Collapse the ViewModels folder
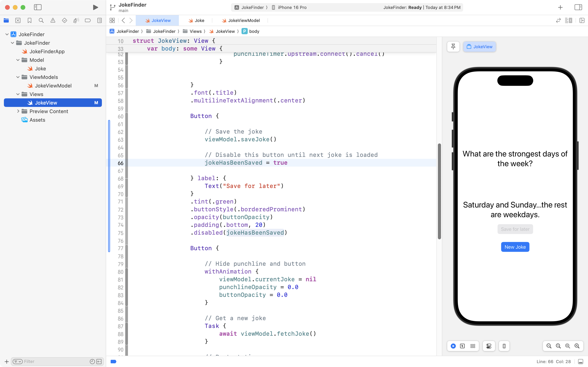The width and height of the screenshot is (588, 367). [x=18, y=77]
